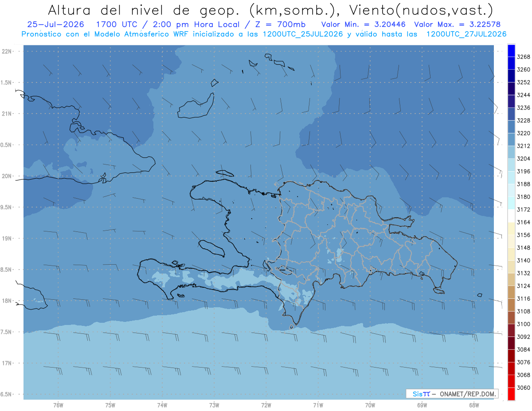Click the 17N latitude axis label
The image size is (532, 411).
7,363
